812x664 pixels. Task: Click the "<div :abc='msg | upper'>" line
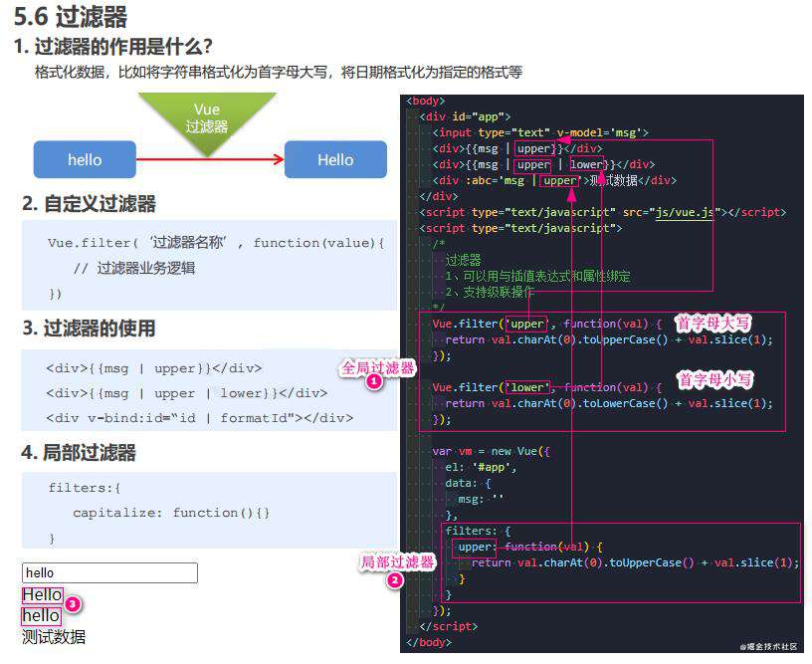pos(554,180)
